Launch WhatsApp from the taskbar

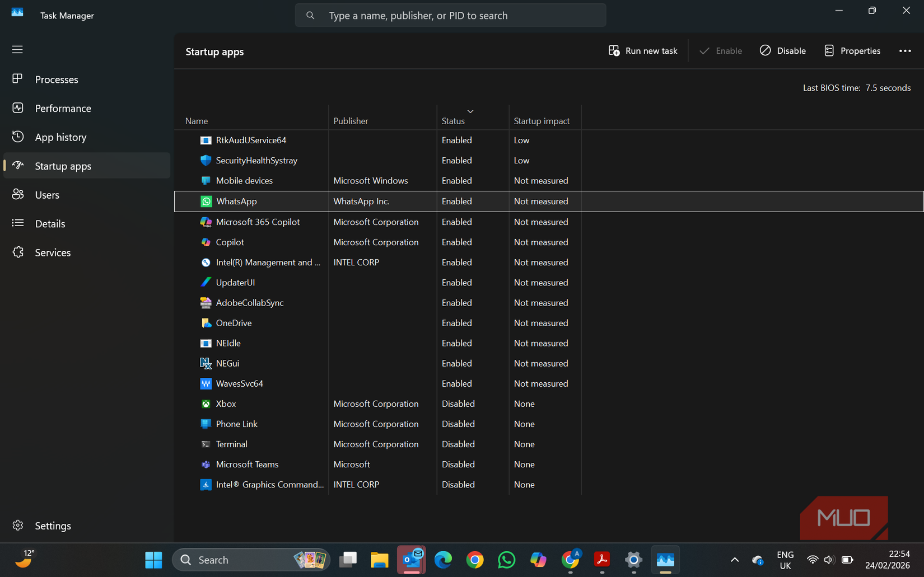click(x=506, y=560)
